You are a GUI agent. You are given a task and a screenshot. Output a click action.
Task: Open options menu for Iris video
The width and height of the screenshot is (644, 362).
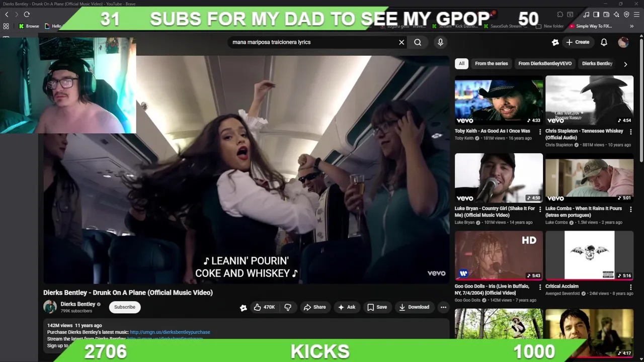(x=540, y=287)
